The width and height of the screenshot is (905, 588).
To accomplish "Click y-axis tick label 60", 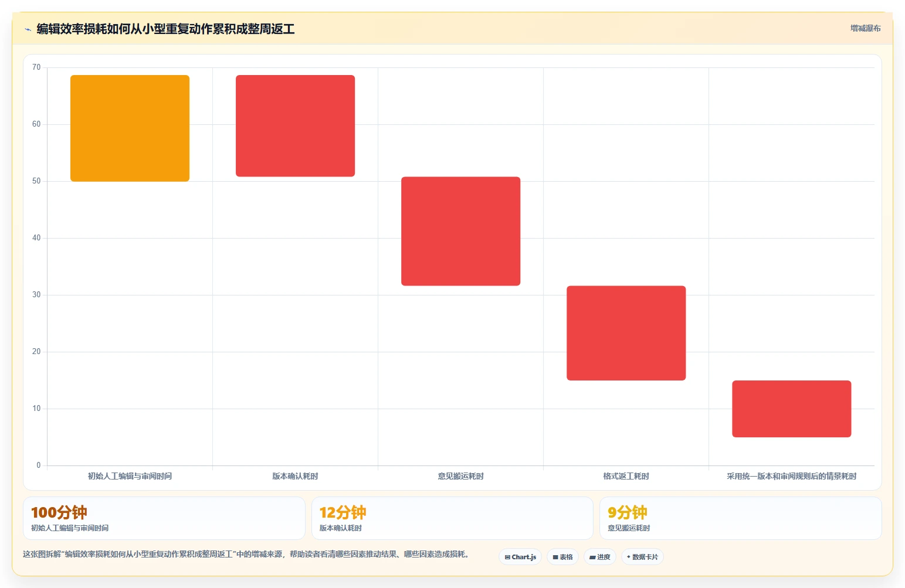I will coord(36,124).
